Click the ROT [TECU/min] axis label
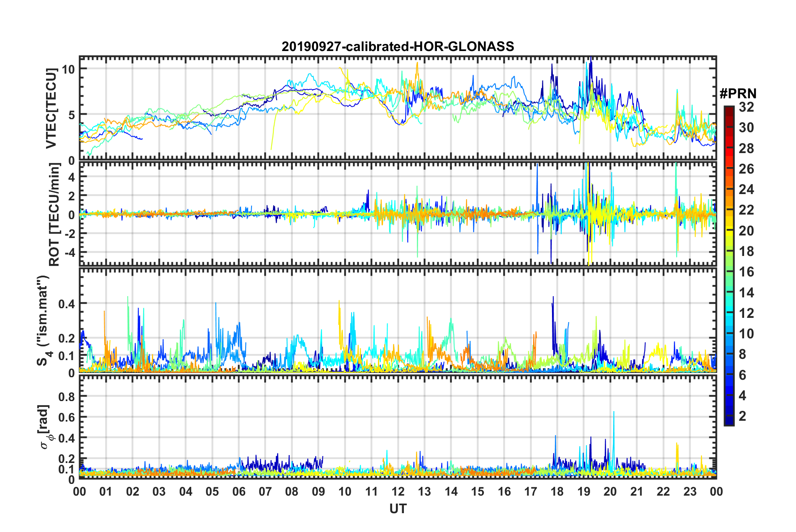 [x=54, y=215]
